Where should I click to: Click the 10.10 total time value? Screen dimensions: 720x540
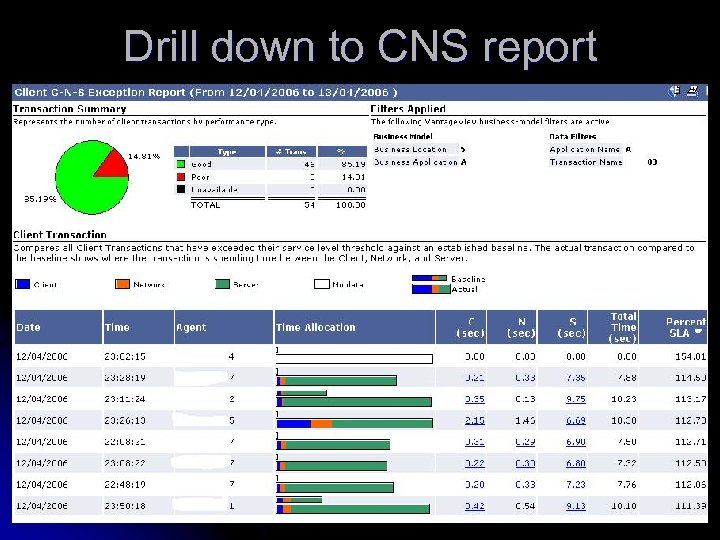click(x=624, y=506)
